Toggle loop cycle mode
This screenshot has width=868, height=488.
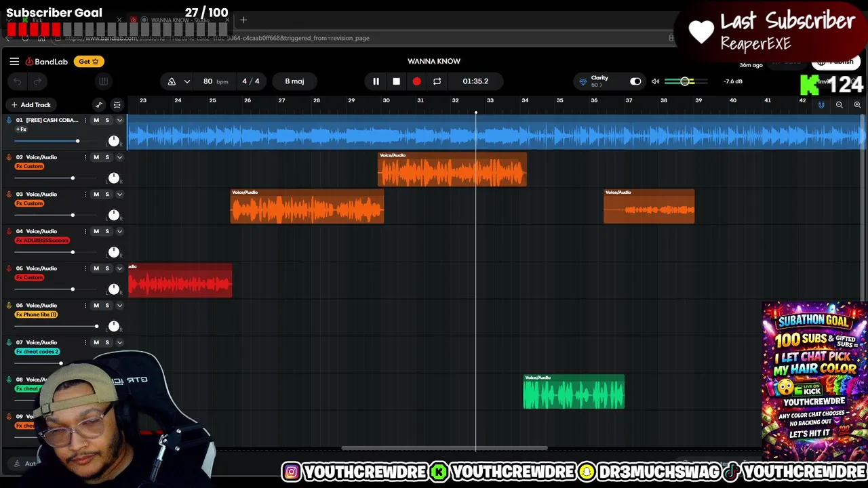point(437,81)
